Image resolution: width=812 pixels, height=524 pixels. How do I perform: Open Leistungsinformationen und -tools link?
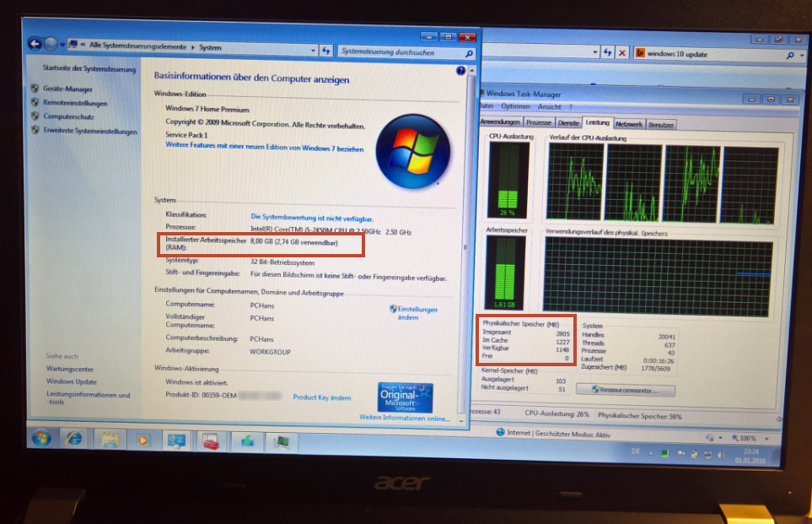pos(88,398)
